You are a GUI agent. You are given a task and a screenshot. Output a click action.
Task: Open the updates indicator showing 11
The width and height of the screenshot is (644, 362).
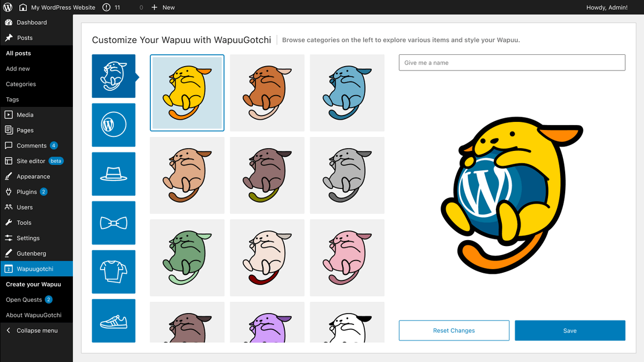(x=111, y=8)
